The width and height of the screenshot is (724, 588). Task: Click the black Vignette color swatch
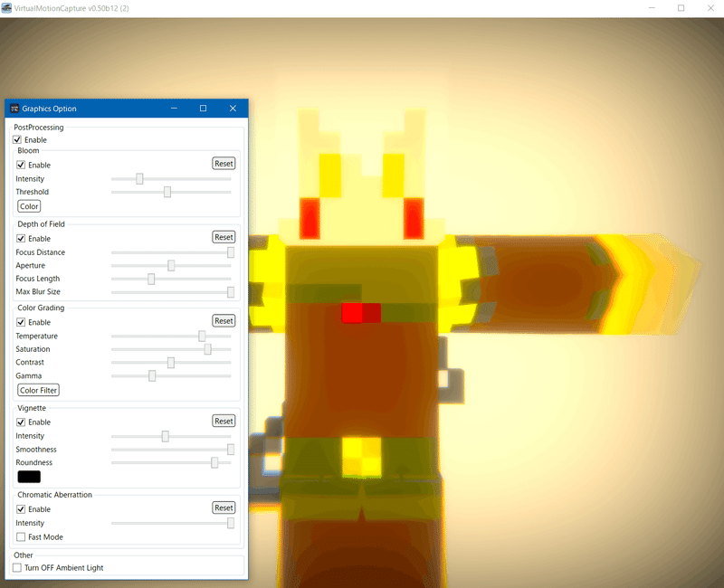coord(29,477)
